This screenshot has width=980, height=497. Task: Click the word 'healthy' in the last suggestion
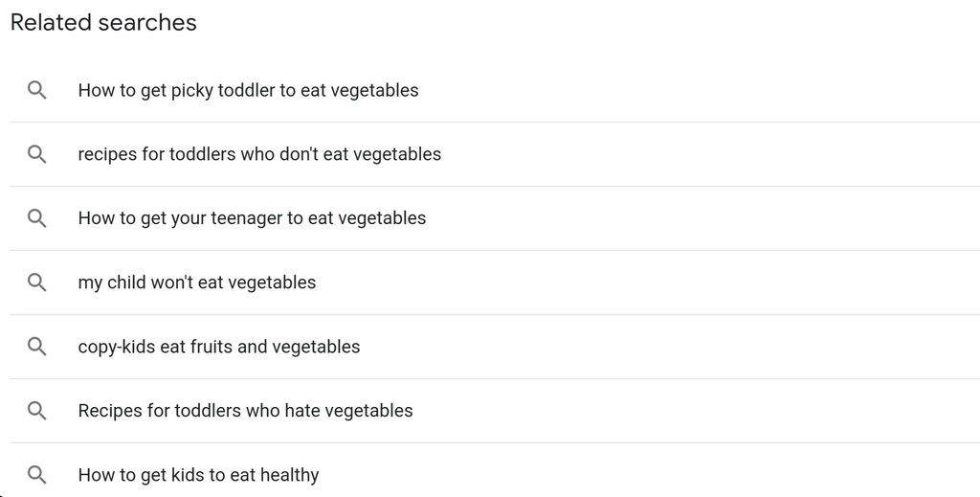[287, 475]
